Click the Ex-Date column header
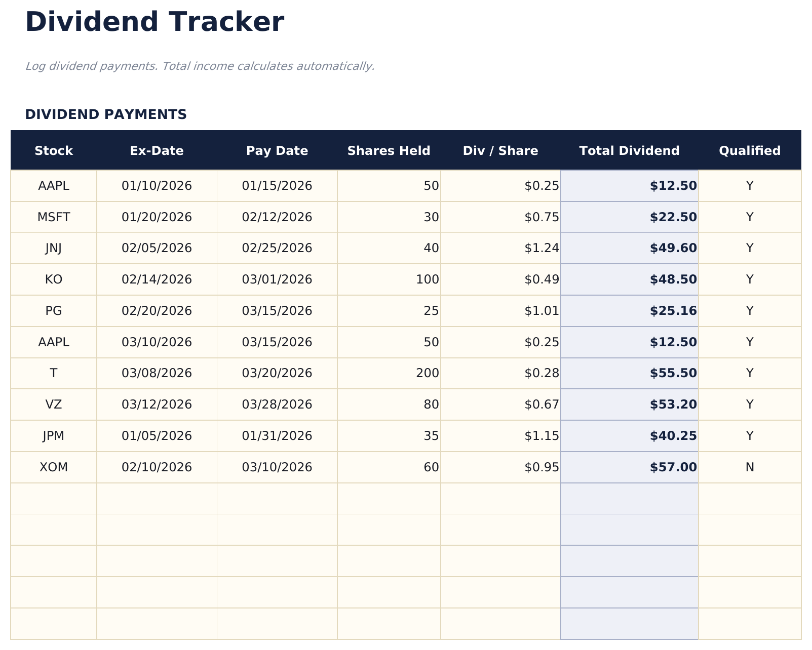Image resolution: width=812 pixels, height=650 pixels. 157,150
